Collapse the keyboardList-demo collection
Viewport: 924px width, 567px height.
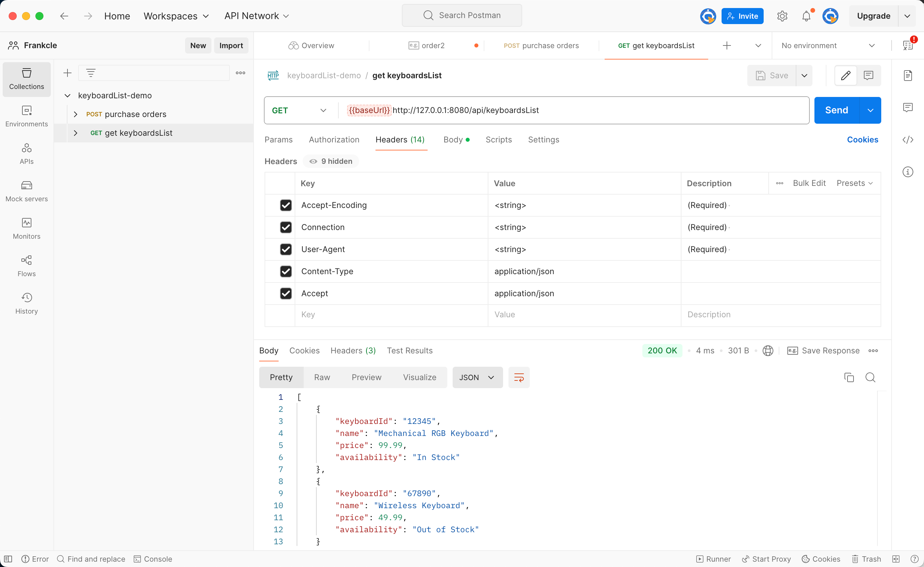point(67,95)
